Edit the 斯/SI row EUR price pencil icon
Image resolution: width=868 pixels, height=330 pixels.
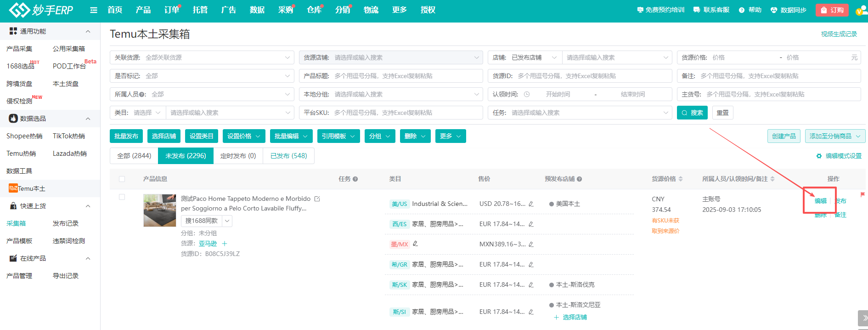point(531,312)
